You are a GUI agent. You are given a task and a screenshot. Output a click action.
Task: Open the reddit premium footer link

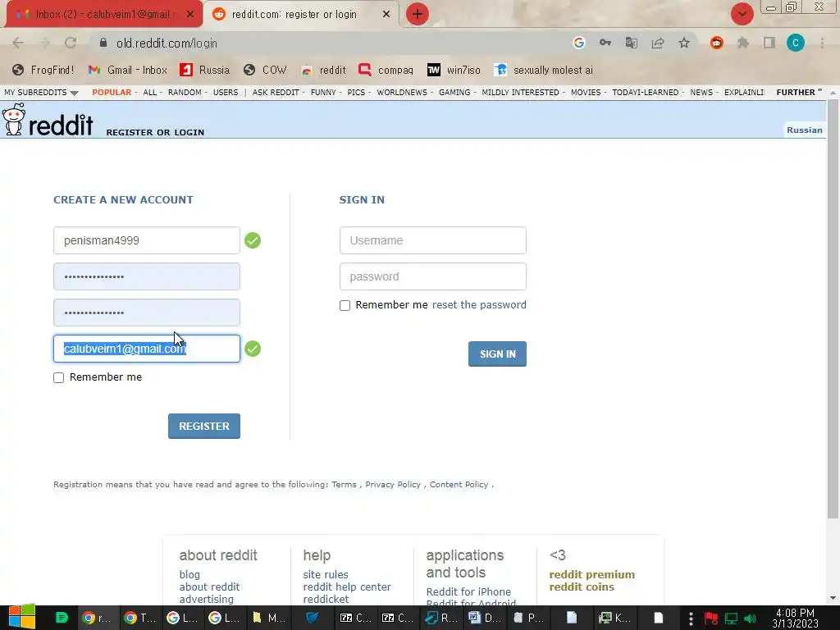pos(591,574)
